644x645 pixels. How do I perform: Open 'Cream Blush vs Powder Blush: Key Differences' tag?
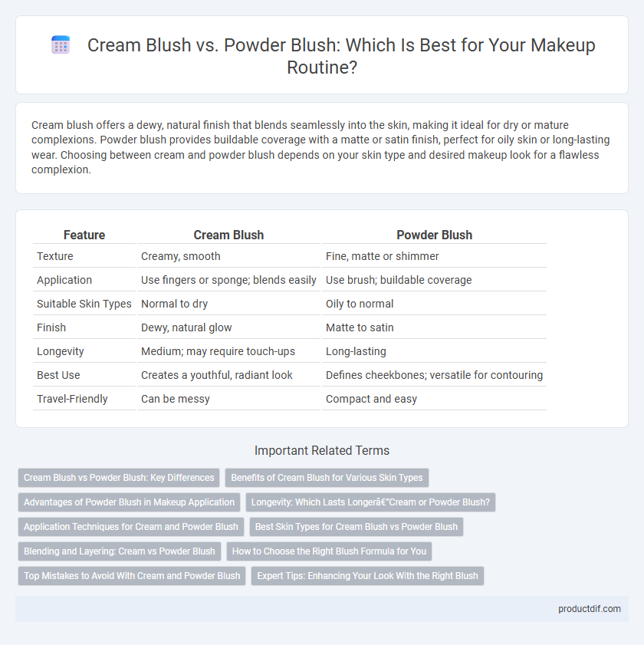(119, 478)
